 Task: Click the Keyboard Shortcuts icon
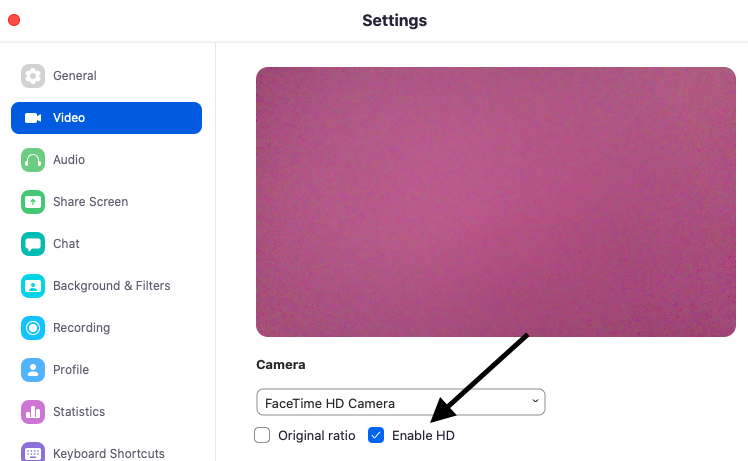tap(33, 451)
